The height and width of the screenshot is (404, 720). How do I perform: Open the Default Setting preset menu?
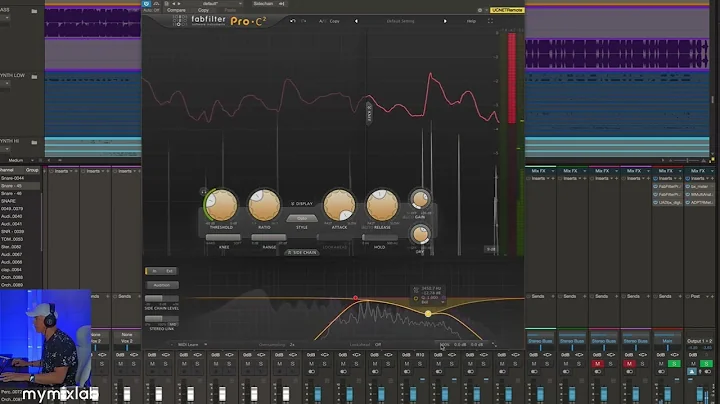coord(400,21)
